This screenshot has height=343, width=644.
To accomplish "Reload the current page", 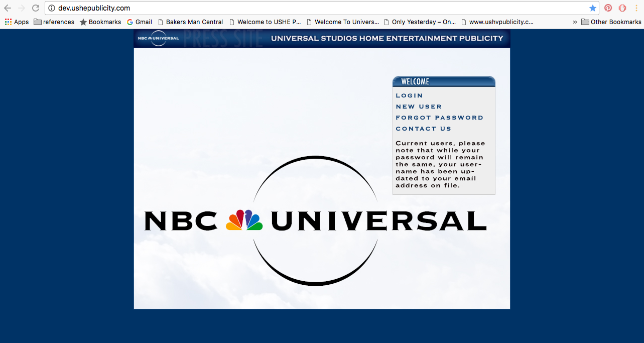I will 36,8.
